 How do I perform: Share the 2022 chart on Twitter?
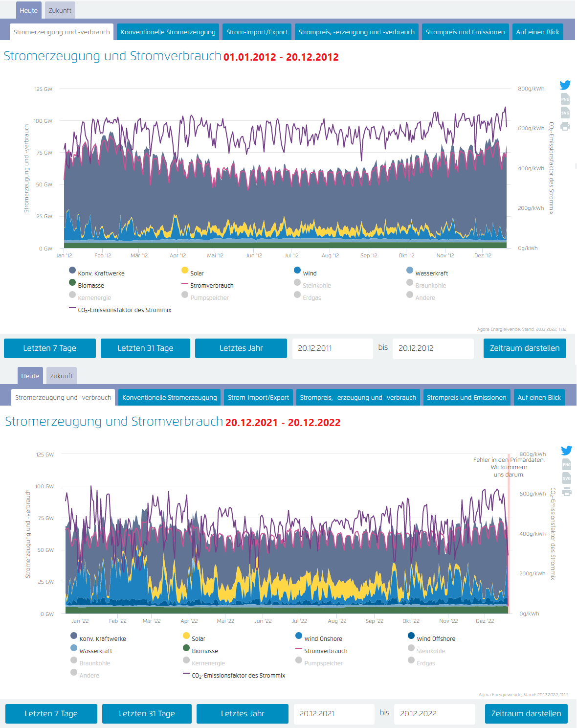[x=567, y=451]
